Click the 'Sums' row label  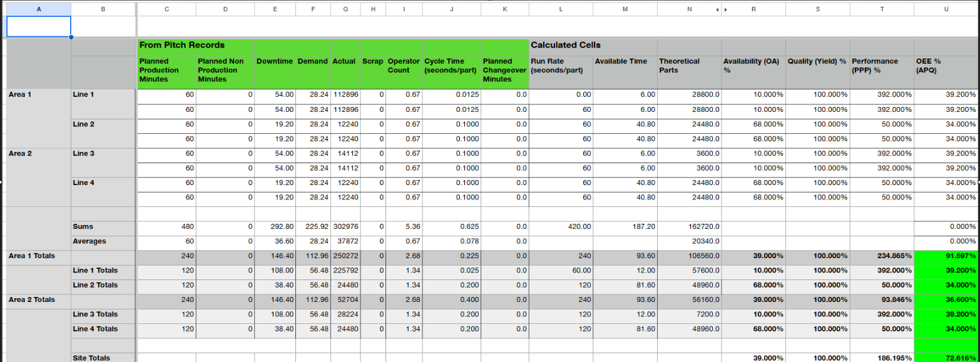point(83,226)
